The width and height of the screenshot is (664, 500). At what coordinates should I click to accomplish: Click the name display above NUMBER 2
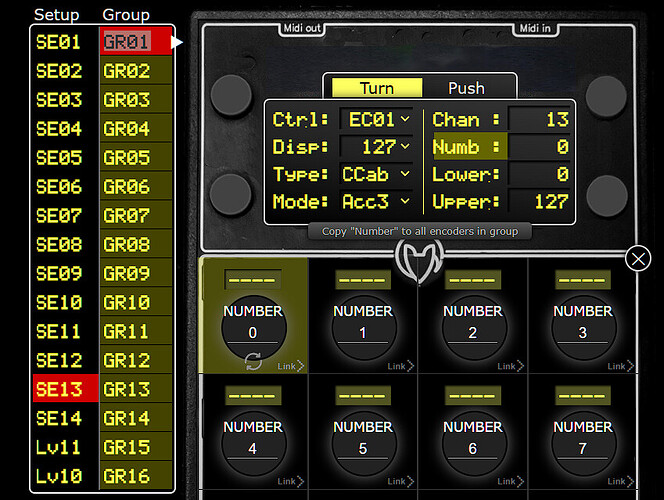473,279
